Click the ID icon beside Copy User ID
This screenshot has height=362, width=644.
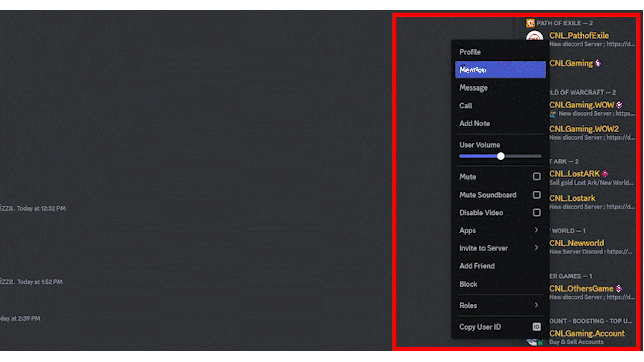point(537,327)
